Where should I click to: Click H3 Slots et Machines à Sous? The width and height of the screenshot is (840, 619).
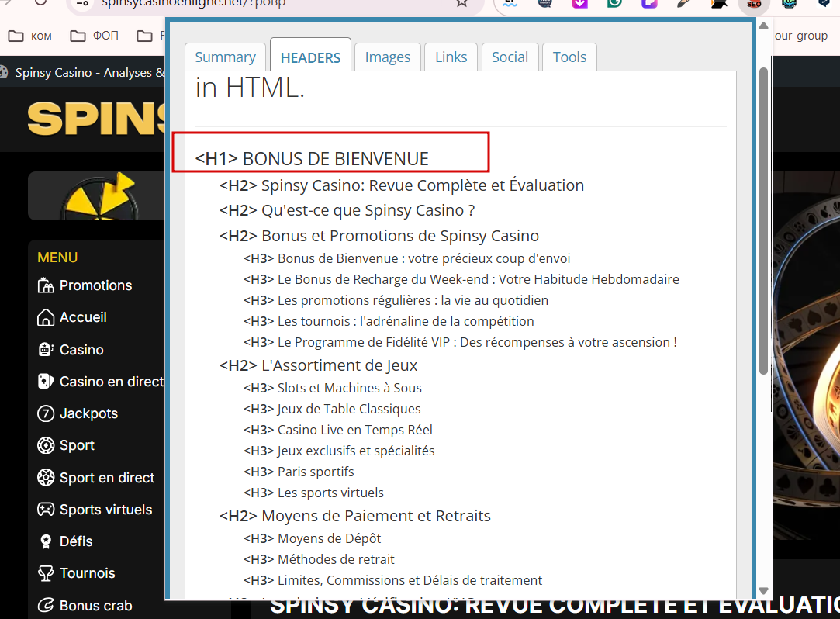pyautogui.click(x=333, y=388)
